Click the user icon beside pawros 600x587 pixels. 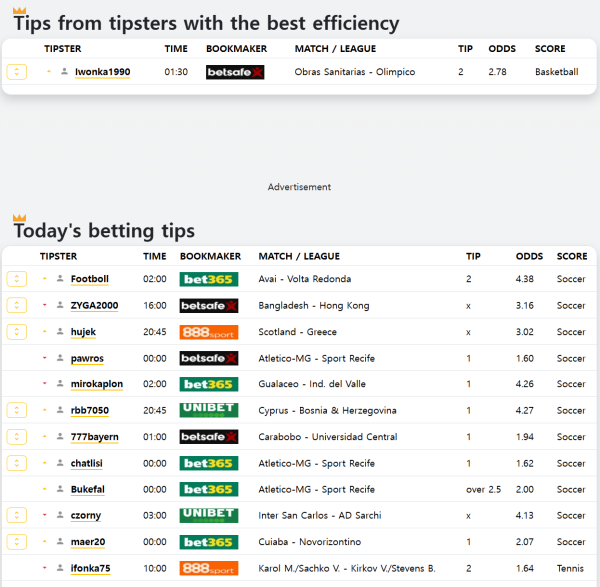[x=60, y=358]
